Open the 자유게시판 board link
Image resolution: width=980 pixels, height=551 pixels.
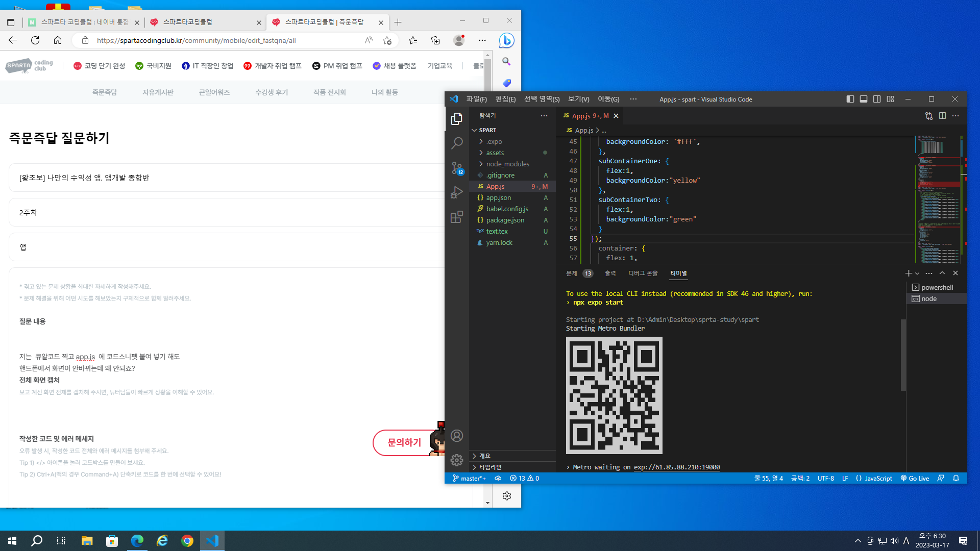tap(158, 92)
